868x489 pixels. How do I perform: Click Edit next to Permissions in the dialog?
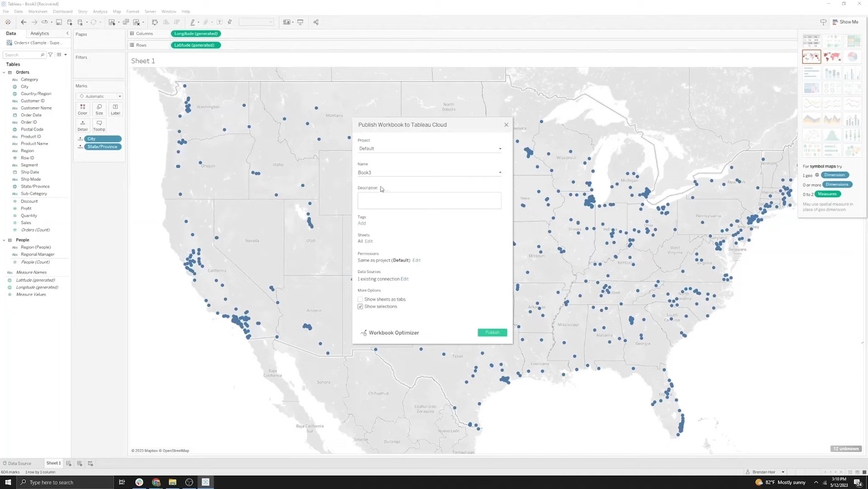tap(417, 260)
